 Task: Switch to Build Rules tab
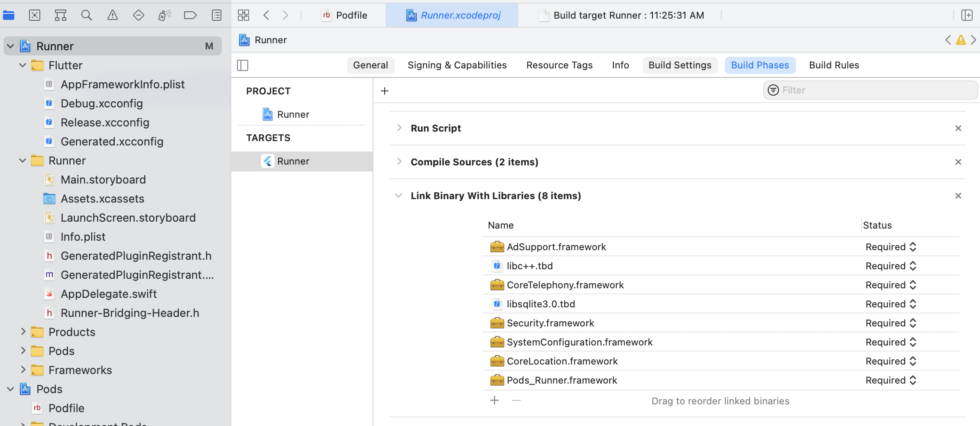coord(834,65)
